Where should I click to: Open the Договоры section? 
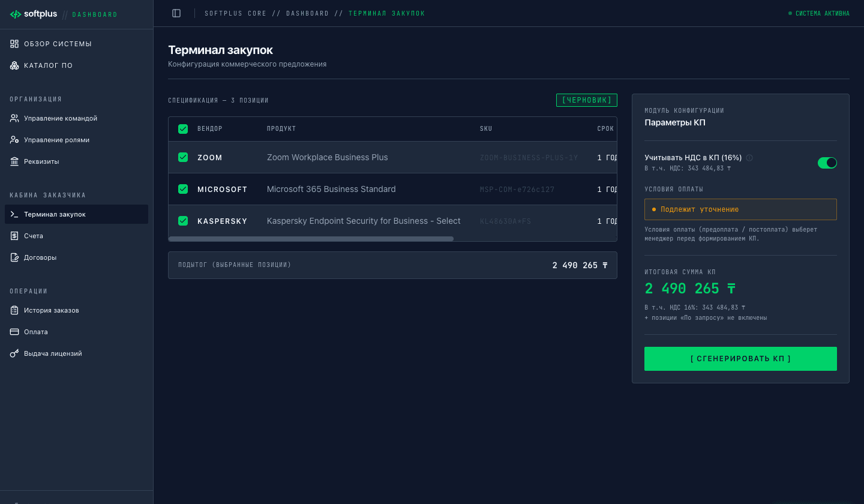pos(77,257)
